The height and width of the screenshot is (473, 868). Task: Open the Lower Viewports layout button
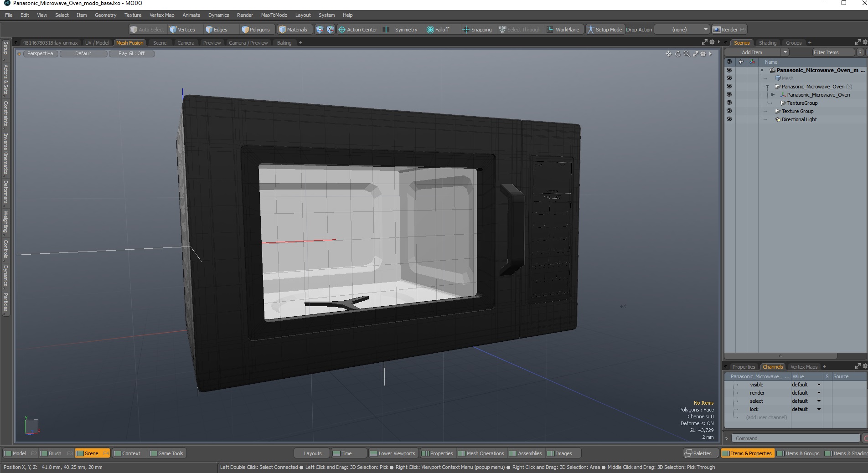(393, 453)
